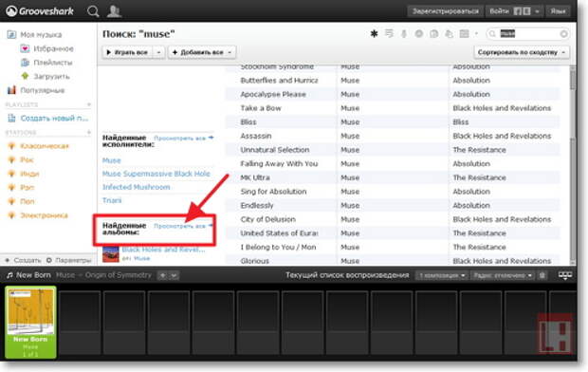Select the Take a Bow song row

click(x=393, y=108)
